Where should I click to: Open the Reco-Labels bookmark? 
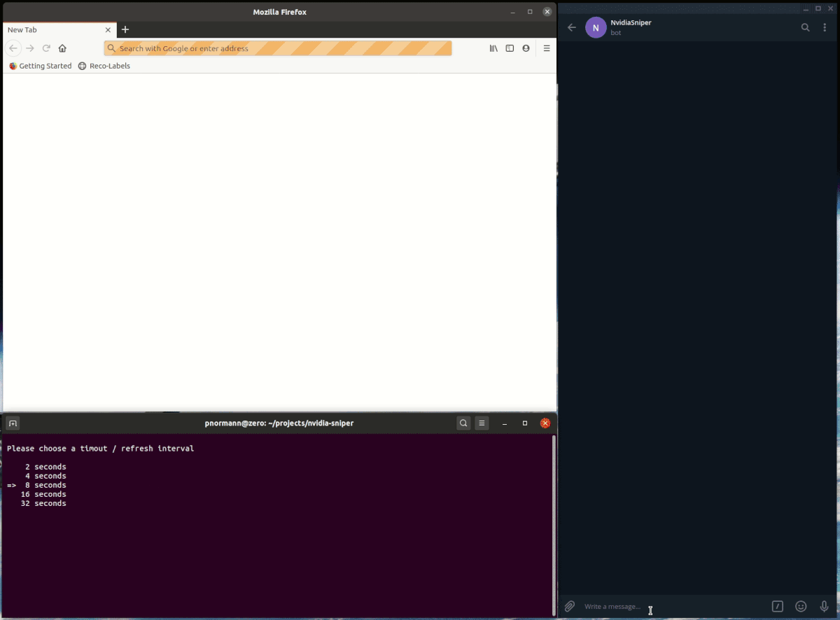[104, 66]
